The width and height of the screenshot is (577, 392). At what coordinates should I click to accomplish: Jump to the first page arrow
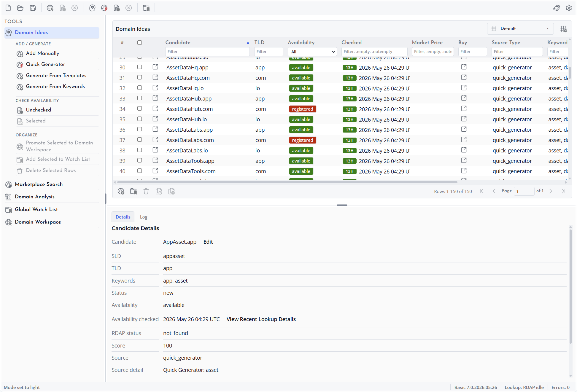pyautogui.click(x=481, y=191)
